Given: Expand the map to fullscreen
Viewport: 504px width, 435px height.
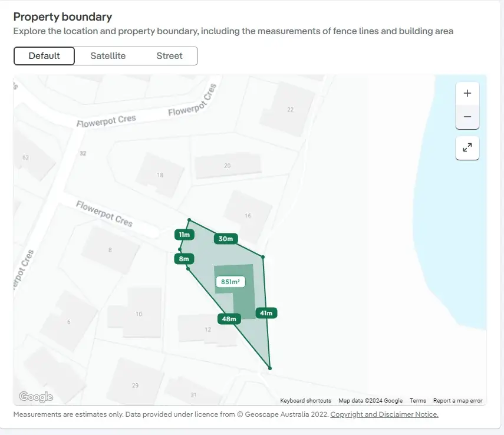Looking at the screenshot, I should (467, 148).
